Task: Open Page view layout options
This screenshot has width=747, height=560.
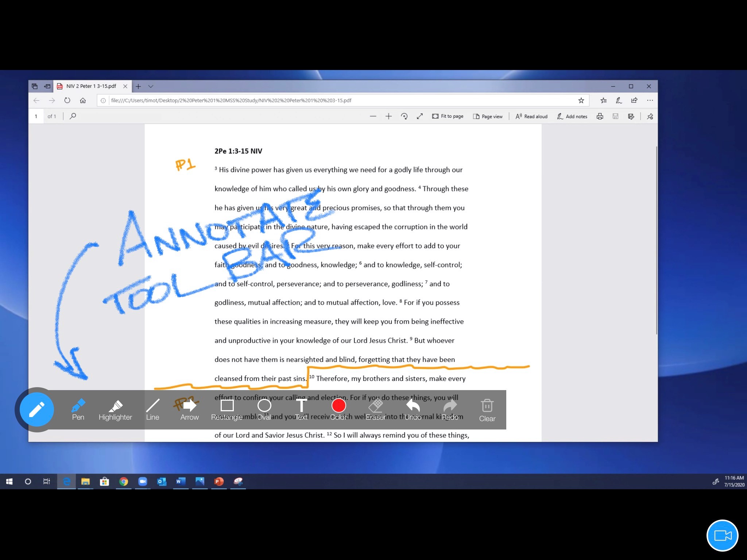Action: 488,116
